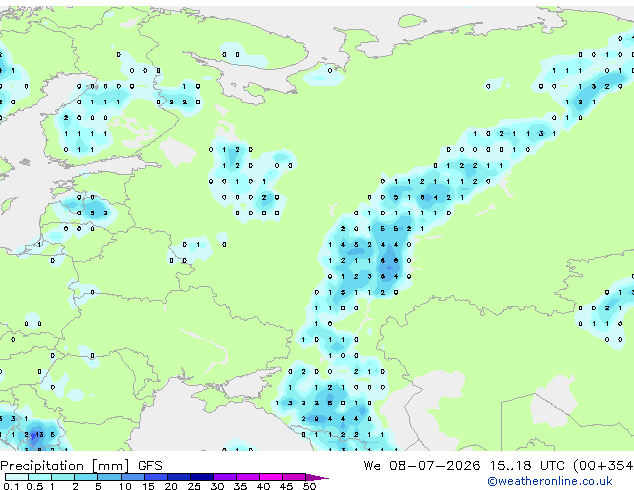Screen dimensions: 634x490
Task: Pick the 10–15 mm blue legend swatch
Action: coord(132,477)
